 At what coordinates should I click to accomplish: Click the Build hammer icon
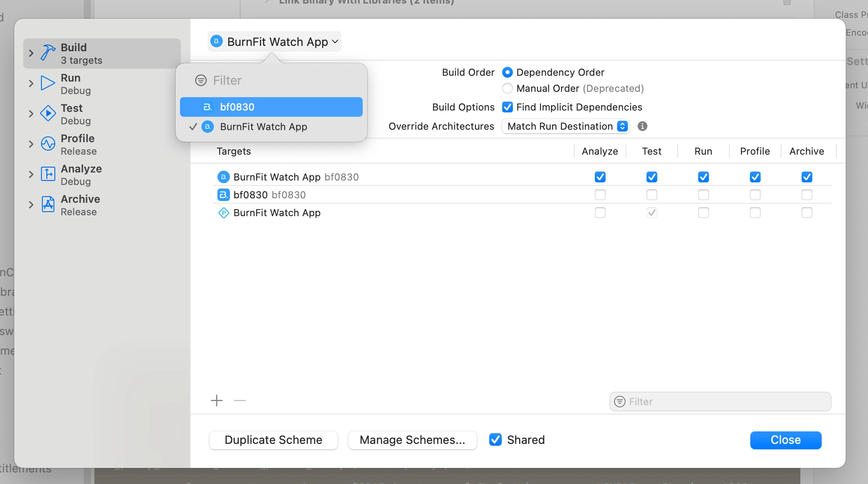48,53
